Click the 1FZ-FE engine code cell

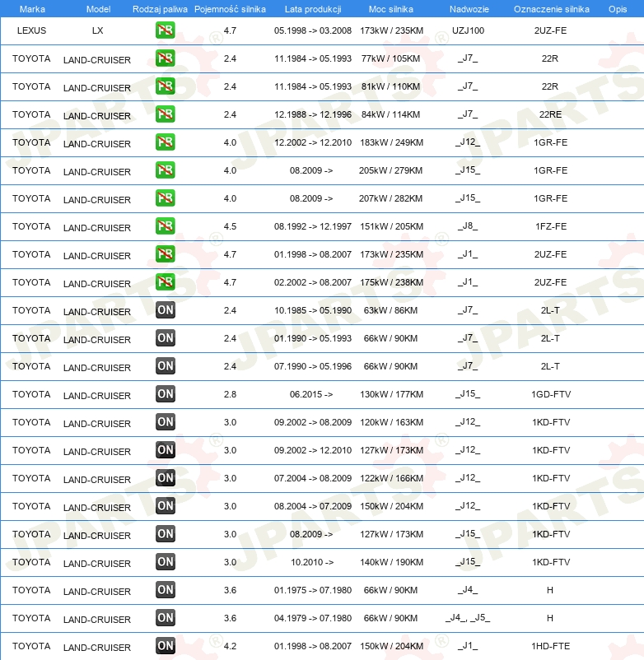(550, 226)
